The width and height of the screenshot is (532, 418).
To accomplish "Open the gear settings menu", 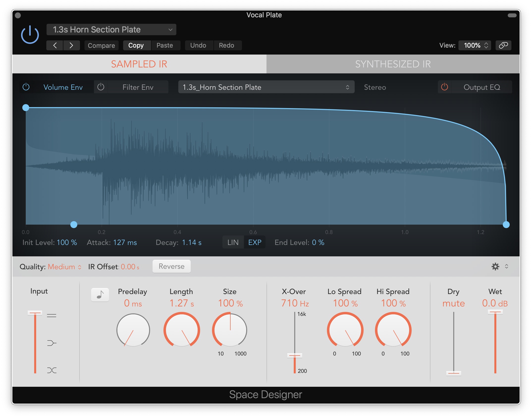I will tap(495, 267).
